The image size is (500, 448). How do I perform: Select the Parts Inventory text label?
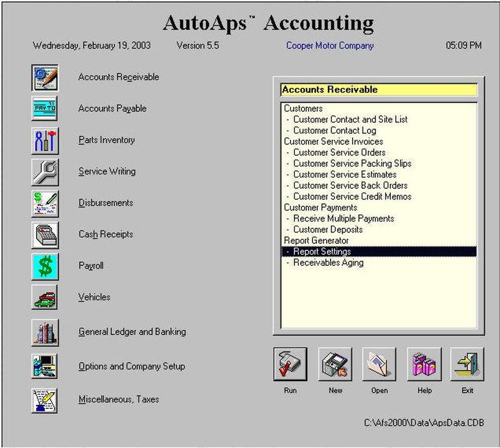106,140
